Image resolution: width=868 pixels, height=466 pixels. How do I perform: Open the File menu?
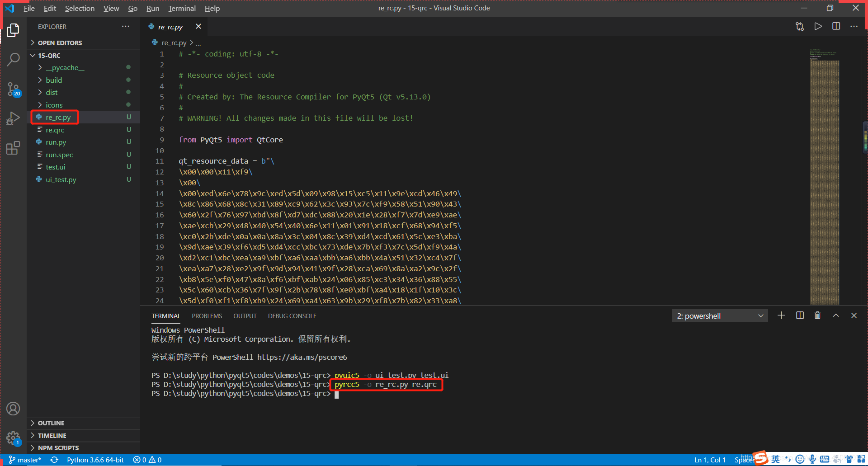tap(29, 8)
